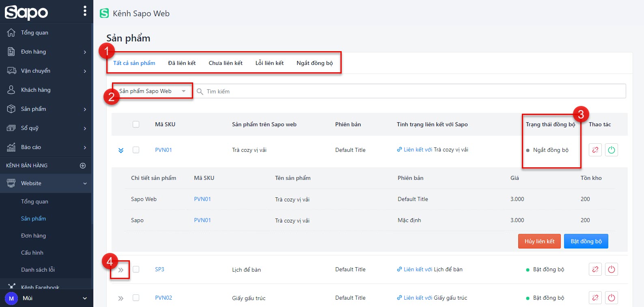Expand Sổ quỹ sidebar chevron
644x307 pixels.
coord(85,128)
